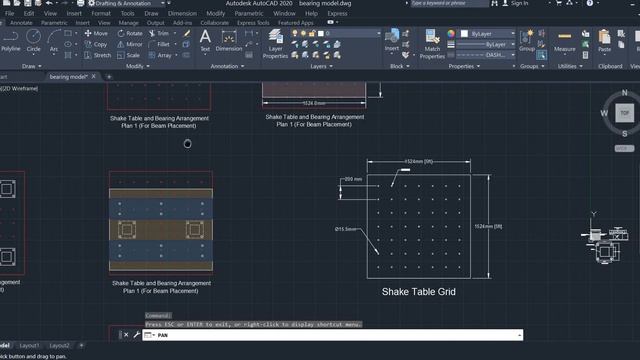Click the PAN command line input
640x360 pixels.
[x=333, y=335]
